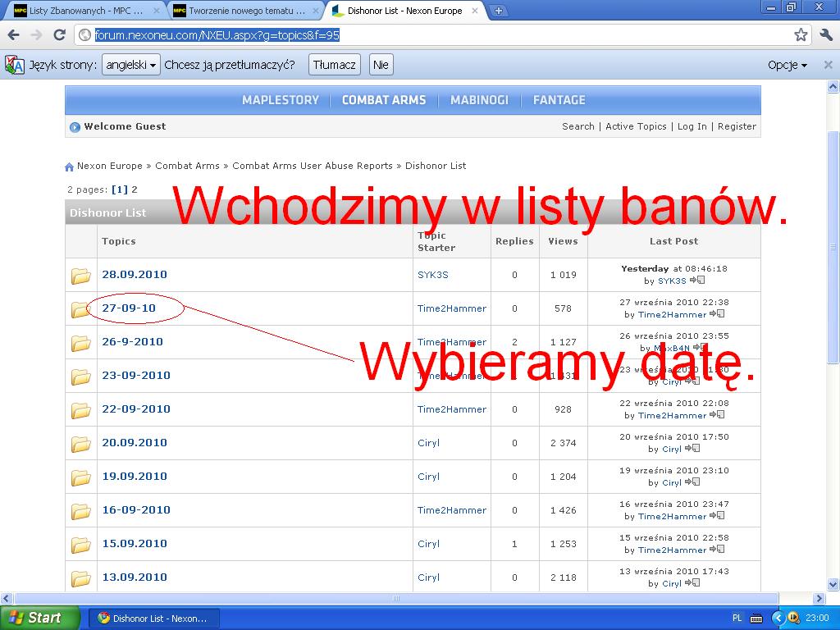Screen dimensions: 840x630
Task: Click the folder icon for topic 13.09.2010
Action: (81, 578)
